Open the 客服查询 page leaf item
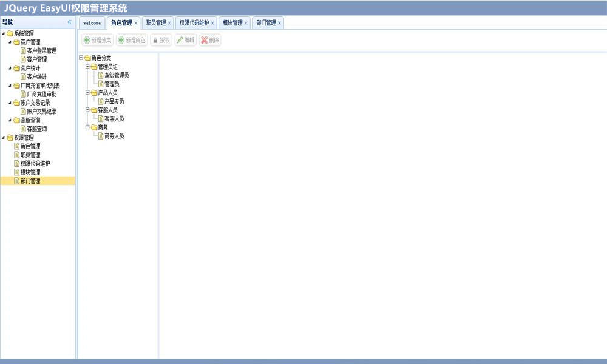This screenshot has height=364, width=607. (x=37, y=129)
